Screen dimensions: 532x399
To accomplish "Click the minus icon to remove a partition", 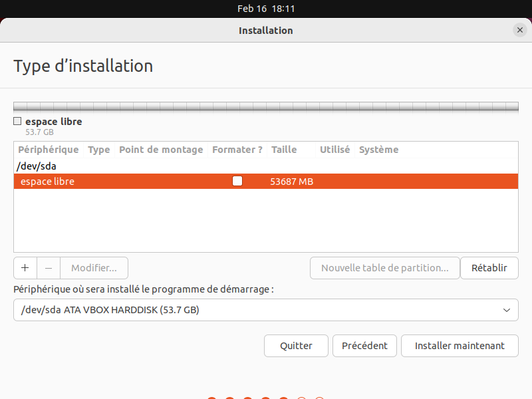I will 49,268.
